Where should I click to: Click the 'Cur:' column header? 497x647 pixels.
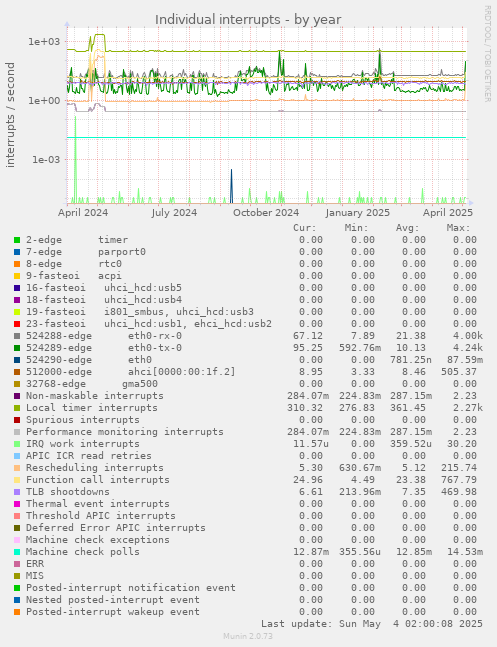[x=305, y=228]
